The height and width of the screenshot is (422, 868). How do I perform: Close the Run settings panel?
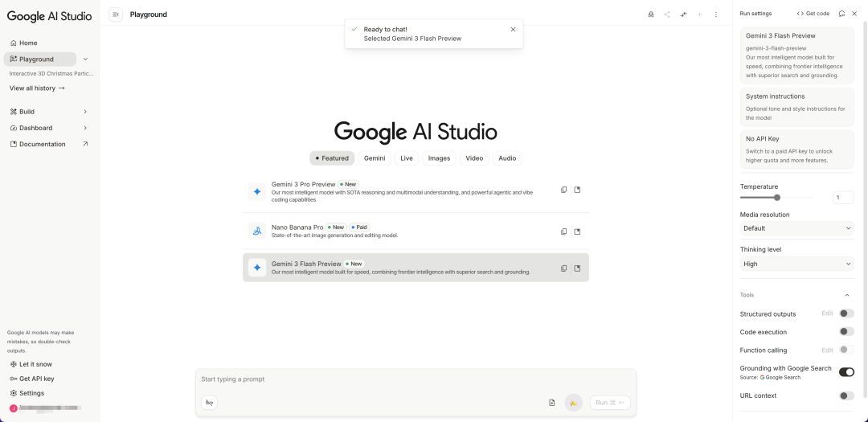[x=854, y=14]
